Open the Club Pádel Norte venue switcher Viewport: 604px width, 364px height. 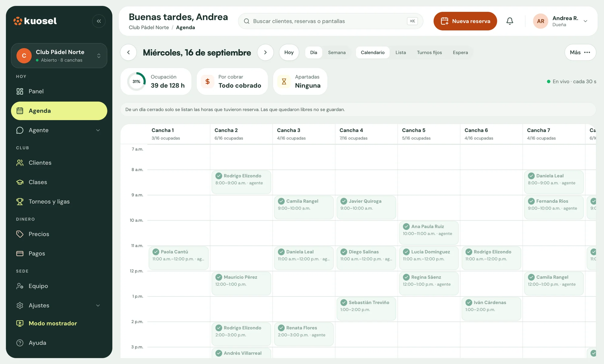(x=59, y=56)
